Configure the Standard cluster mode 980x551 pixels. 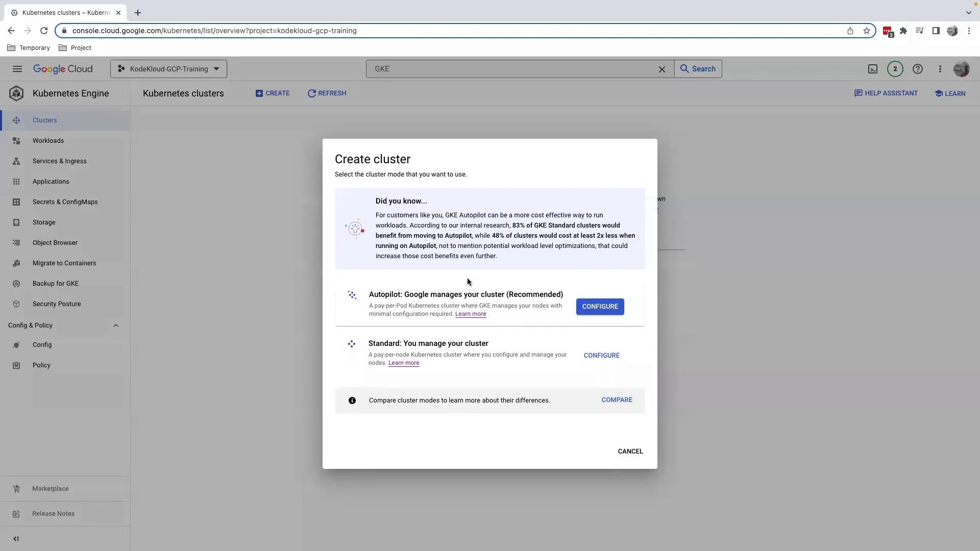[x=601, y=356]
